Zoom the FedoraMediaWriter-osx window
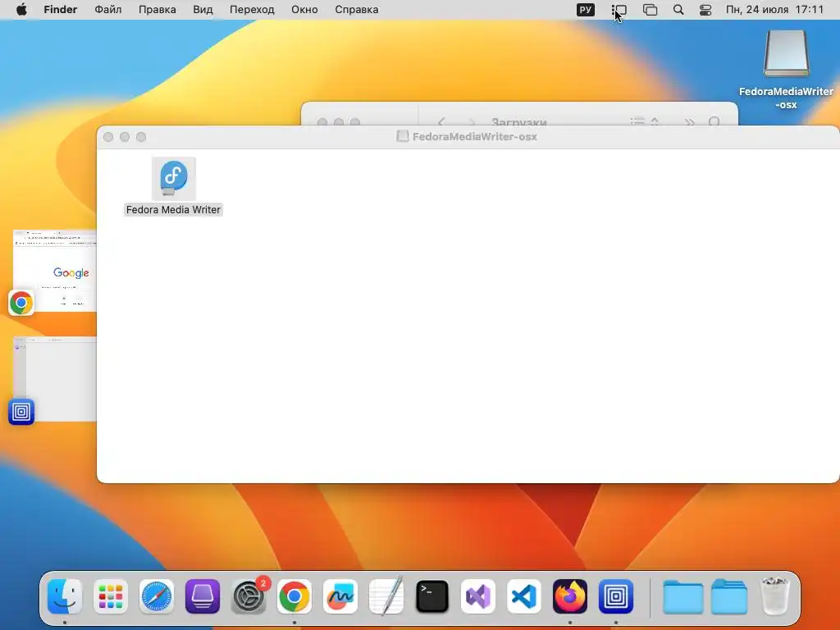Image resolution: width=840 pixels, height=630 pixels. tap(141, 137)
